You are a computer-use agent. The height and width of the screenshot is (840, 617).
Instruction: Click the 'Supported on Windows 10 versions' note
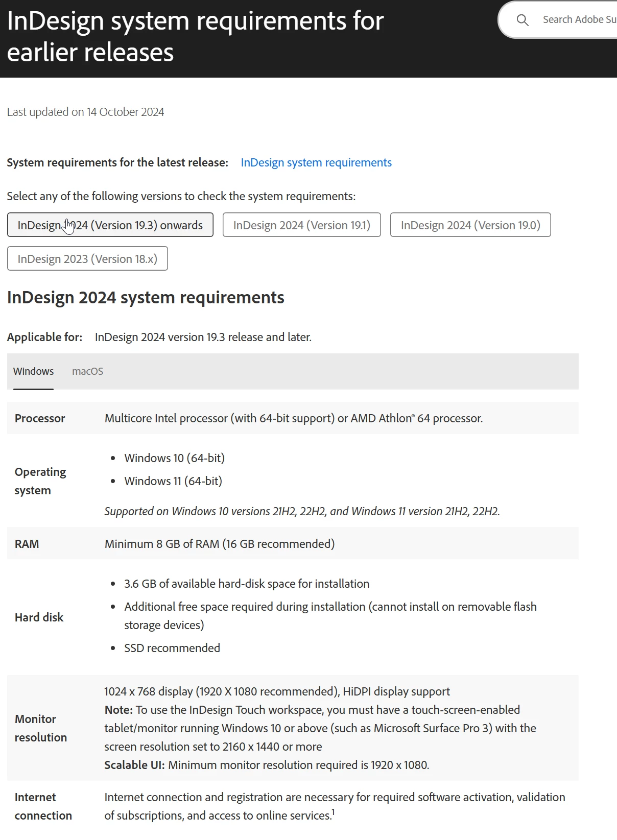coord(302,511)
